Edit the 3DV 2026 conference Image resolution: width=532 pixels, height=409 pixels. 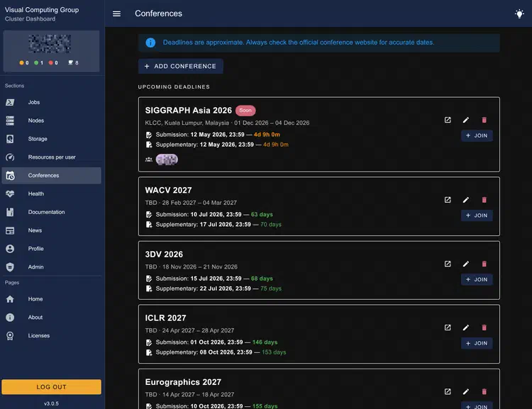[x=466, y=264]
